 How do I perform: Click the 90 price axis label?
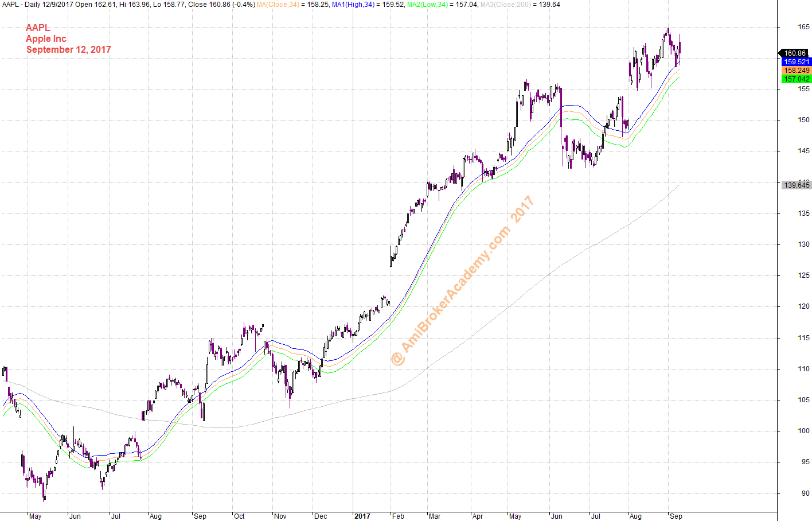805,493
